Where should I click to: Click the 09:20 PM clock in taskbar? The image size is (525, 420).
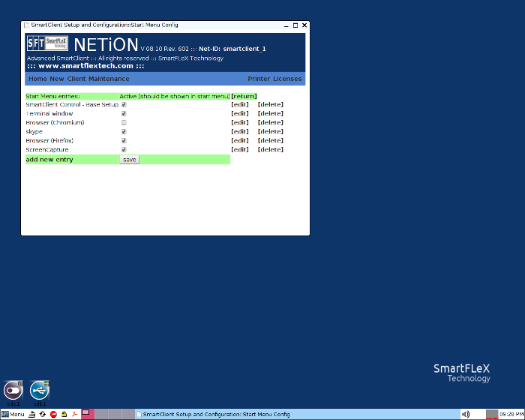pos(511,414)
